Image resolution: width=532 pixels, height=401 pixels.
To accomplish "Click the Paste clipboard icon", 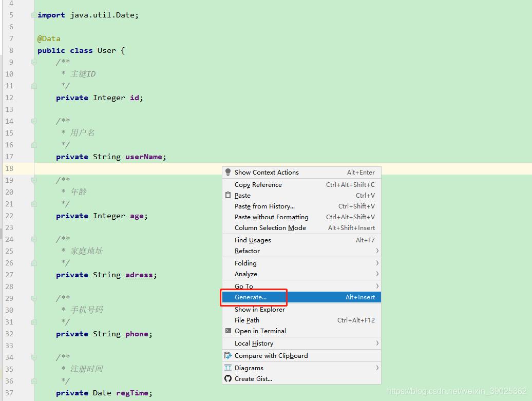I will point(228,195).
